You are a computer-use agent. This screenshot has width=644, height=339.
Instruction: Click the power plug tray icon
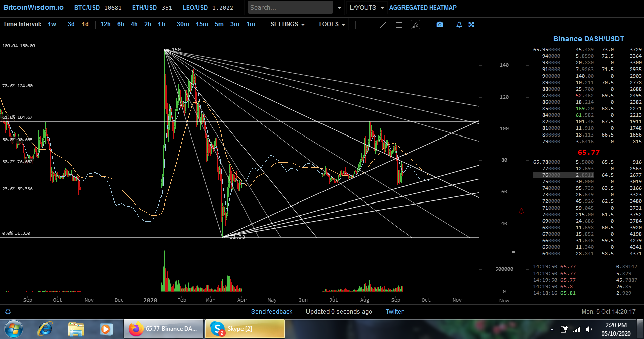coord(565,329)
